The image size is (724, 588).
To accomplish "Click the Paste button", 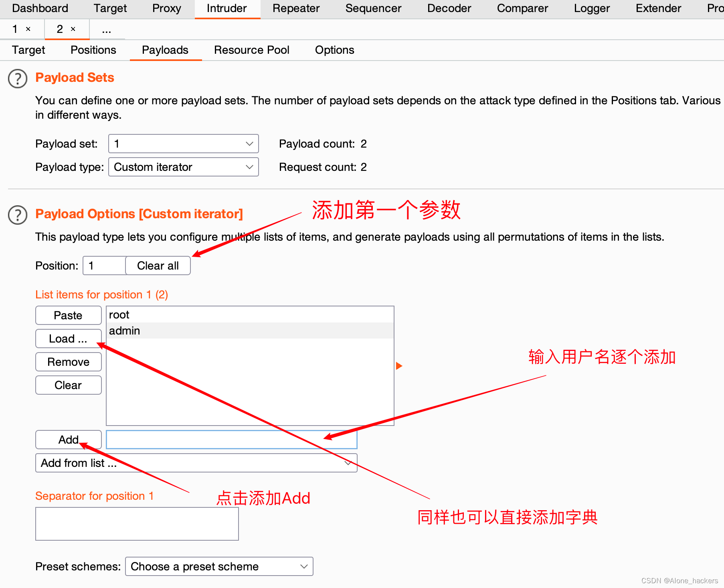I will coord(68,315).
